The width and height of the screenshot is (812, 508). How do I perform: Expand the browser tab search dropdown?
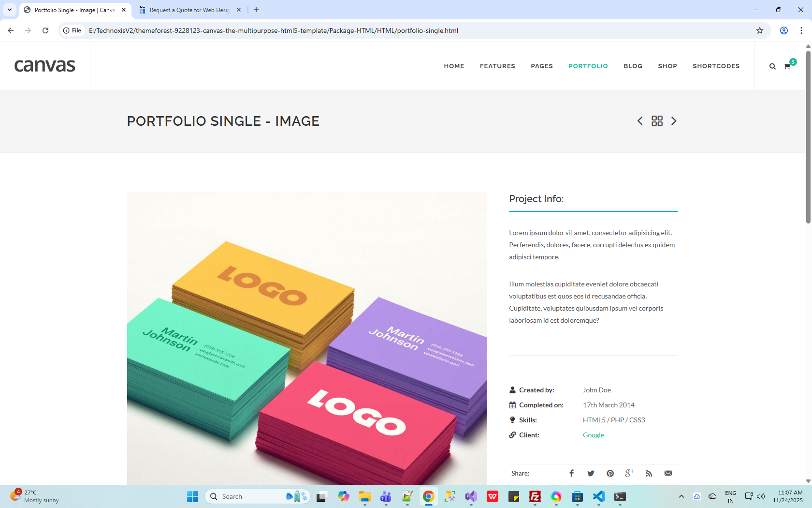pyautogui.click(x=10, y=10)
